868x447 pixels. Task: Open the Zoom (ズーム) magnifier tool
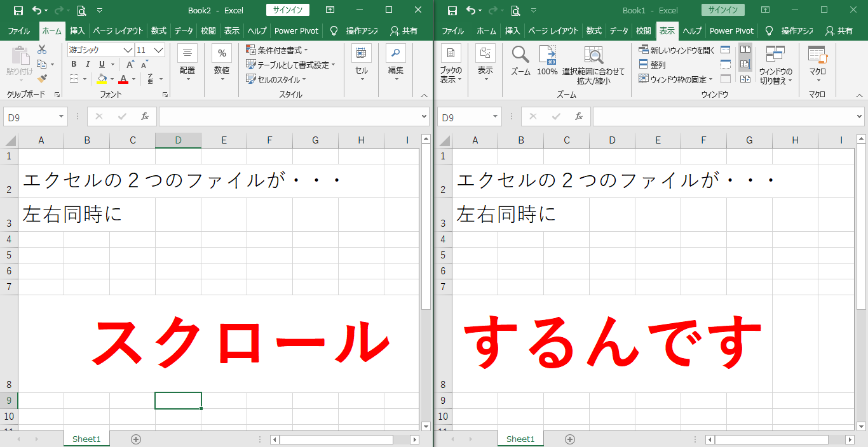pos(520,61)
